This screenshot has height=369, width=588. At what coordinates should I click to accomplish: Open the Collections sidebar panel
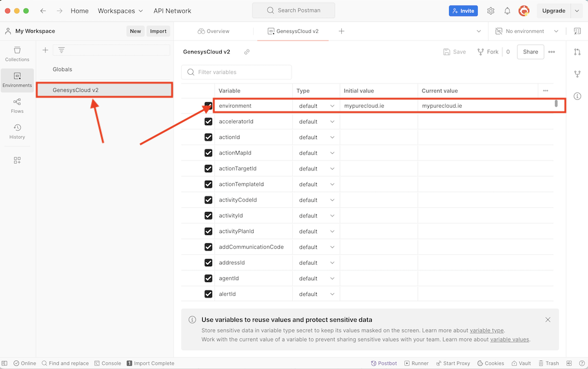click(x=17, y=55)
